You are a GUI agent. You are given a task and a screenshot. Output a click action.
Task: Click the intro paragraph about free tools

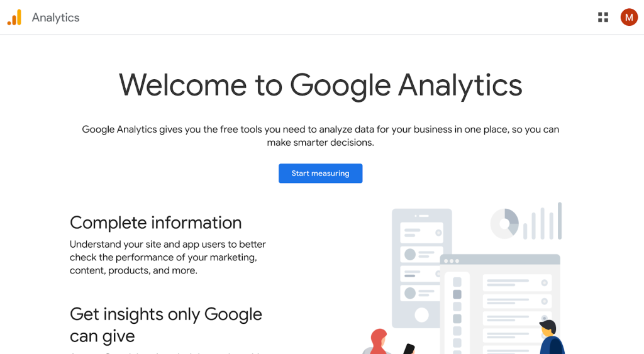320,136
